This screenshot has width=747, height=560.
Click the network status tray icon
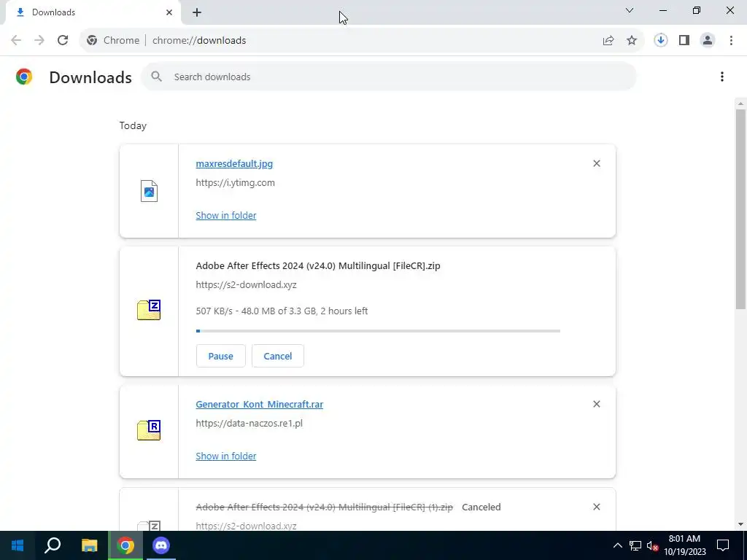tap(635, 545)
